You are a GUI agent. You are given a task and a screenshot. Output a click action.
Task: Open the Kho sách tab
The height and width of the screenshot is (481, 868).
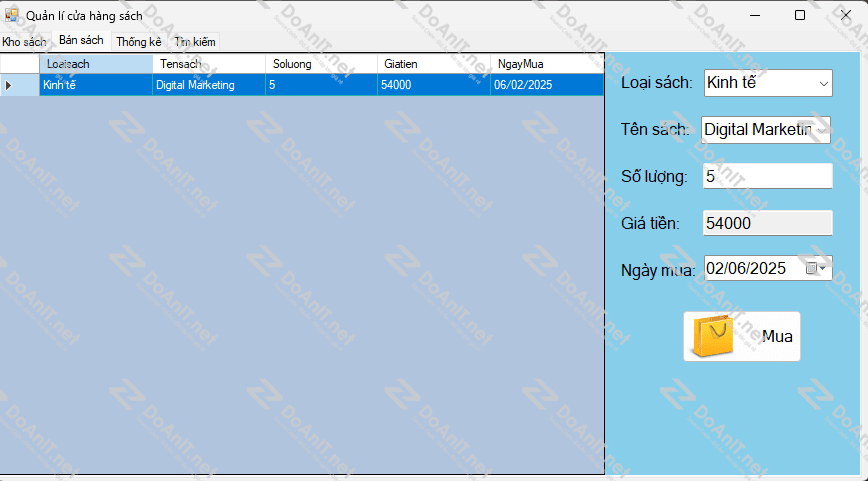tap(24, 42)
